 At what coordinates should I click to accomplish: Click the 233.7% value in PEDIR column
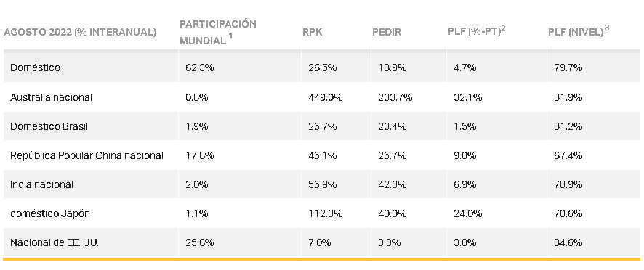point(395,97)
